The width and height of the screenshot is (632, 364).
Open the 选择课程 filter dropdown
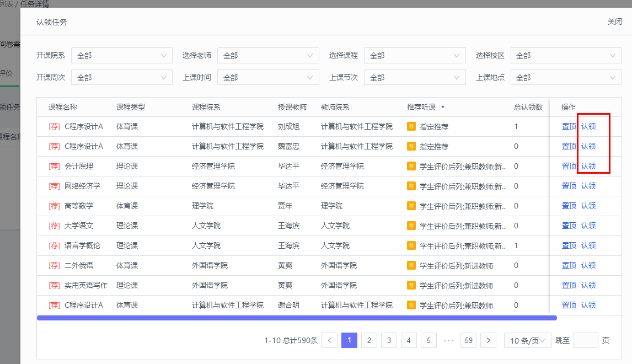414,56
